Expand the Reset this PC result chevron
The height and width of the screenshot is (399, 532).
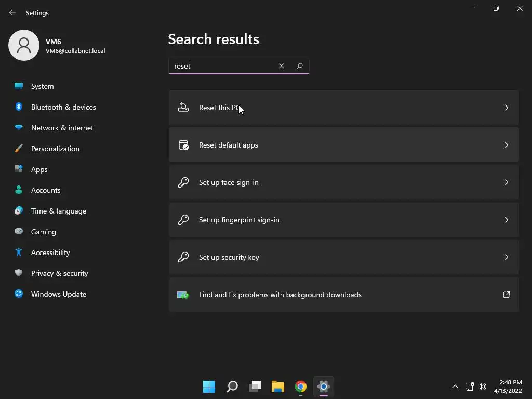coord(506,108)
